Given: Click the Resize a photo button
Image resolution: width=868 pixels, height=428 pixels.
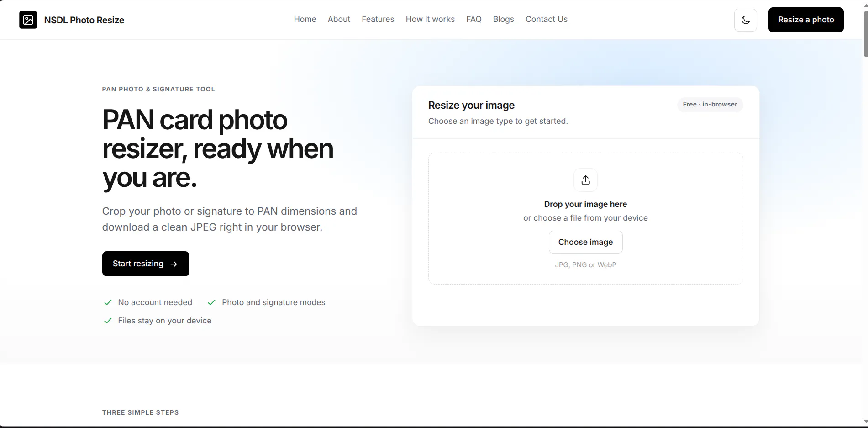Looking at the screenshot, I should pyautogui.click(x=806, y=20).
